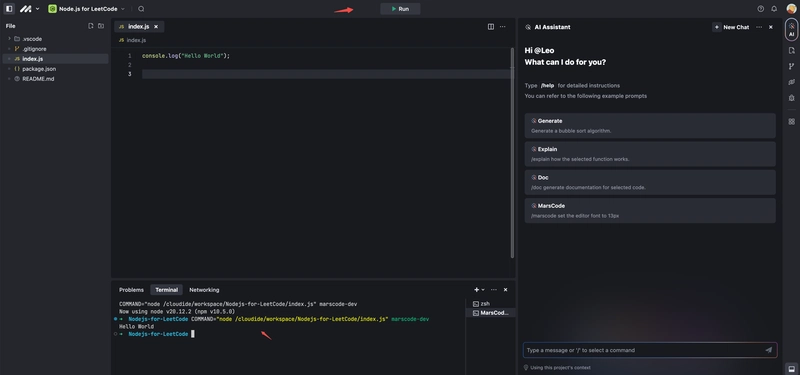Focus the AI message input field
The height and width of the screenshot is (375, 800).
click(x=644, y=350)
